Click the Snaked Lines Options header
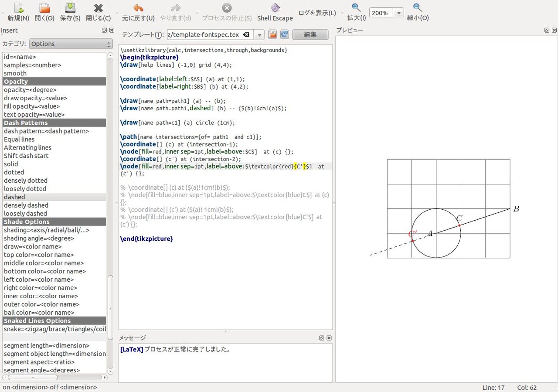Screen dimensions: 558x392 [x=54, y=321]
